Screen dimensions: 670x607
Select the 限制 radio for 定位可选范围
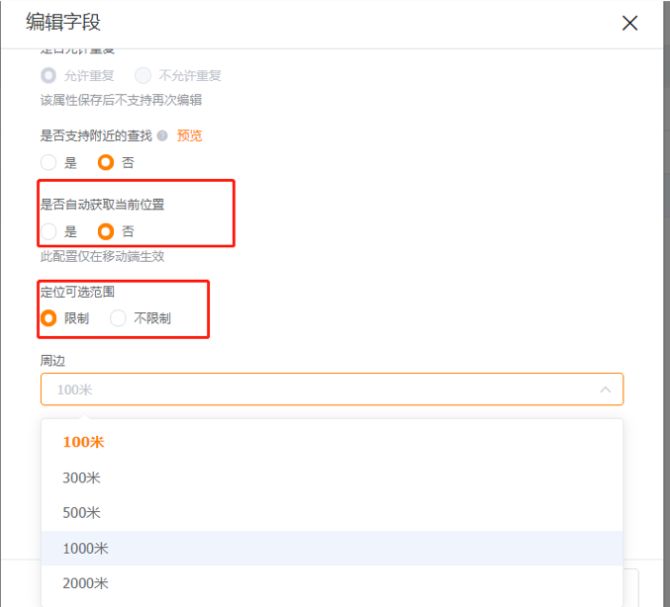48,318
